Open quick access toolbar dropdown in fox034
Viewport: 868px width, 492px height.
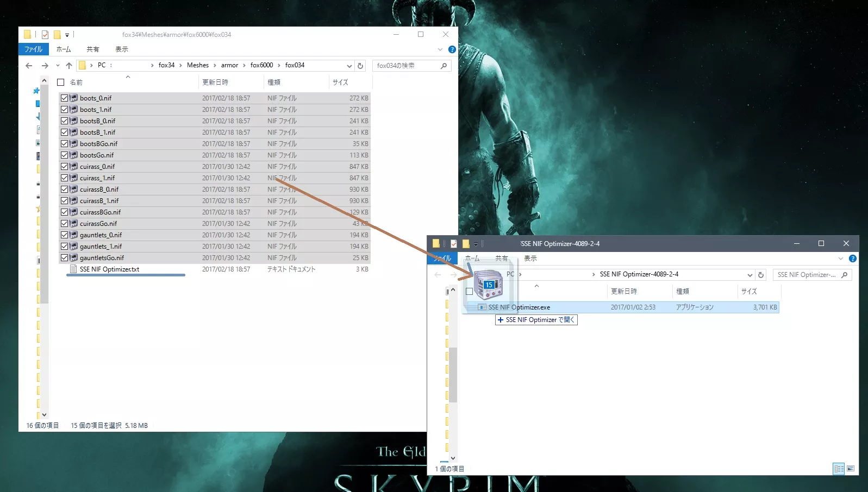point(67,35)
